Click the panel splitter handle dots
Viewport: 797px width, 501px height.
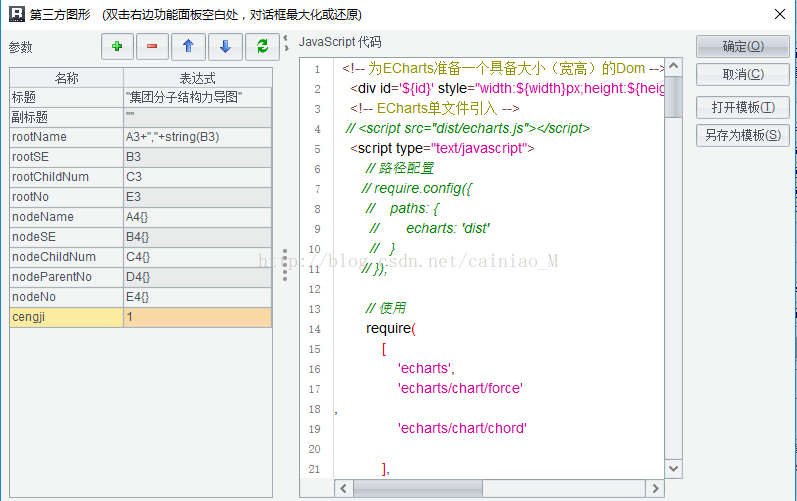[x=285, y=265]
